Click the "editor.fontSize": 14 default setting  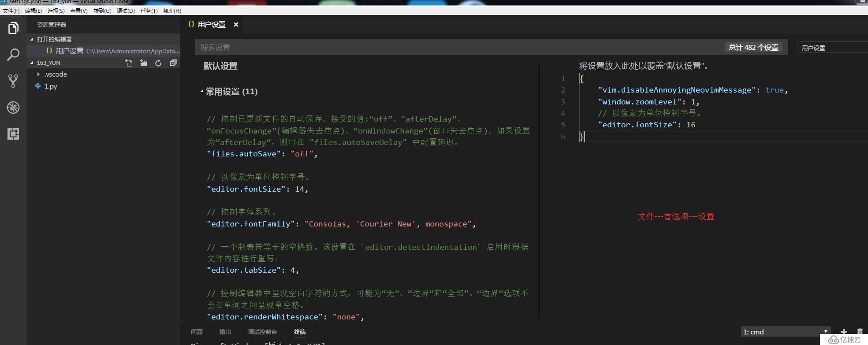pyautogui.click(x=257, y=189)
